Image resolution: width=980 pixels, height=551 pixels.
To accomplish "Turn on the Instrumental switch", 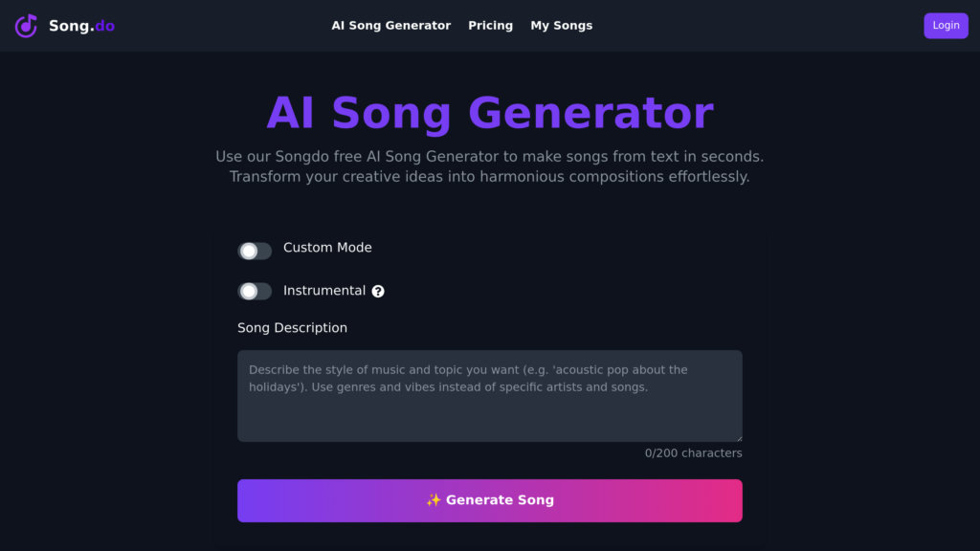I will tap(255, 291).
